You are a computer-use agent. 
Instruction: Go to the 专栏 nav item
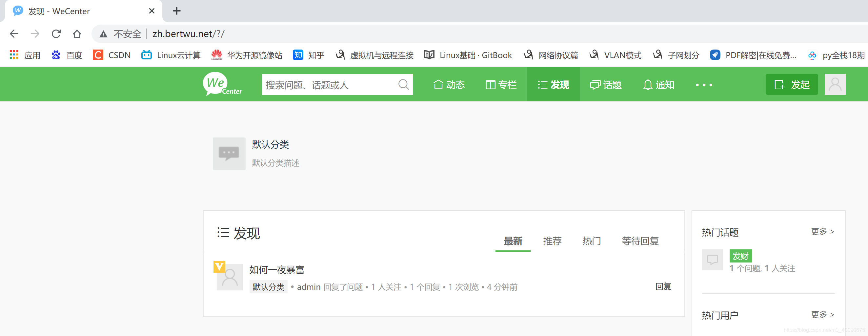(501, 85)
